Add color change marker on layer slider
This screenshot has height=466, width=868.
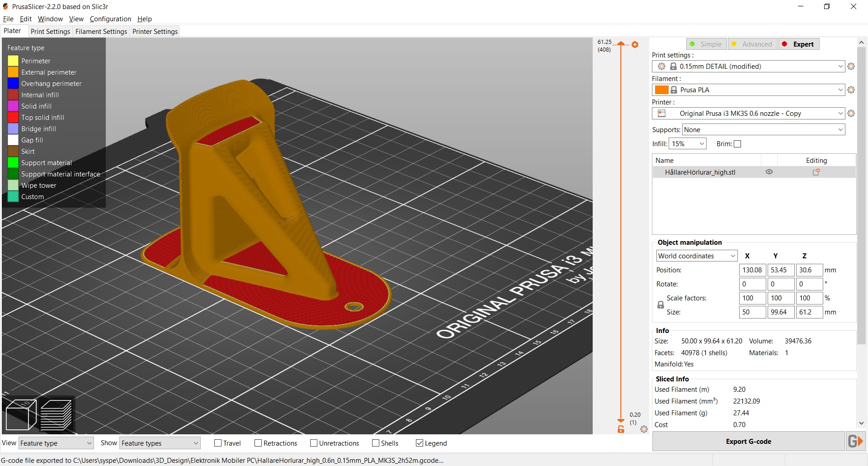635,44
